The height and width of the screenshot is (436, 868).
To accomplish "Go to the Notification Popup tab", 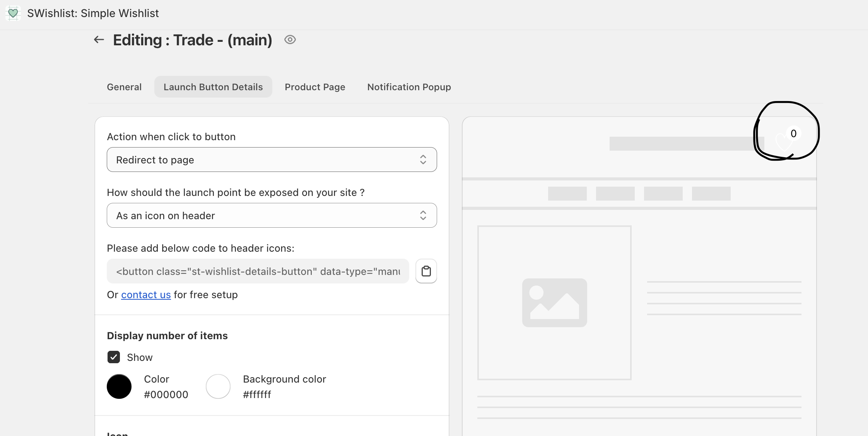I will 409,87.
